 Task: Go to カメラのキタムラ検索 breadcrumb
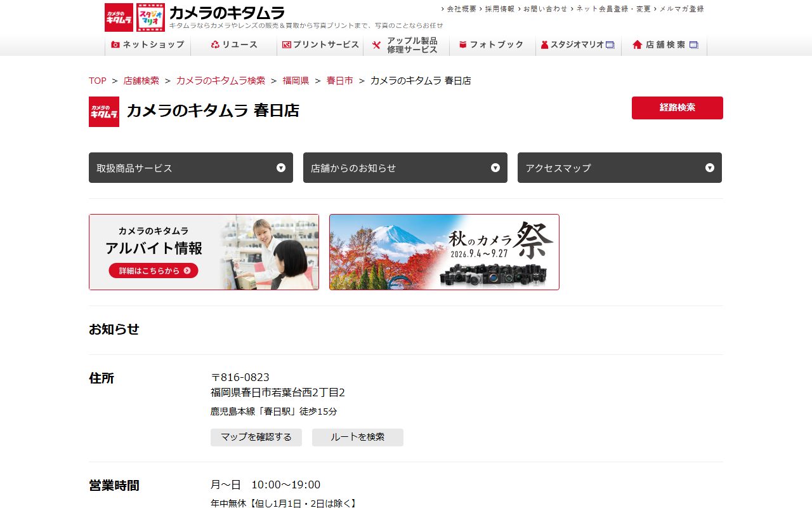pyautogui.click(x=221, y=81)
